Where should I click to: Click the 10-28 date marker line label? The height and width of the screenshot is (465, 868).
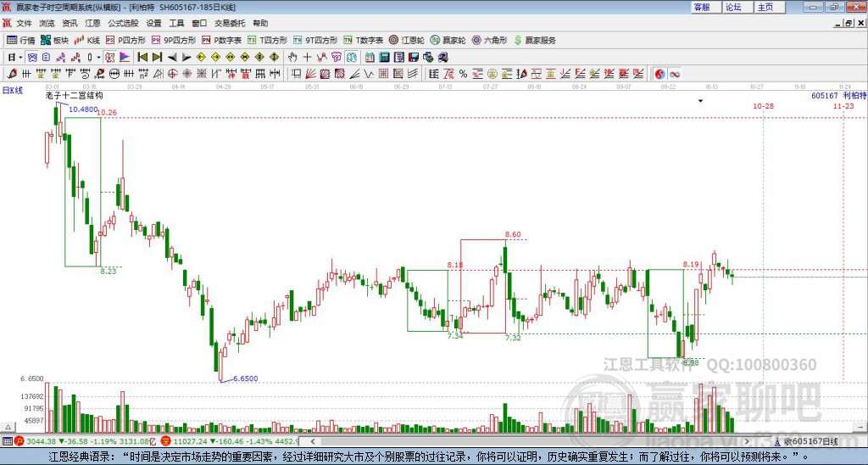pyautogui.click(x=764, y=106)
